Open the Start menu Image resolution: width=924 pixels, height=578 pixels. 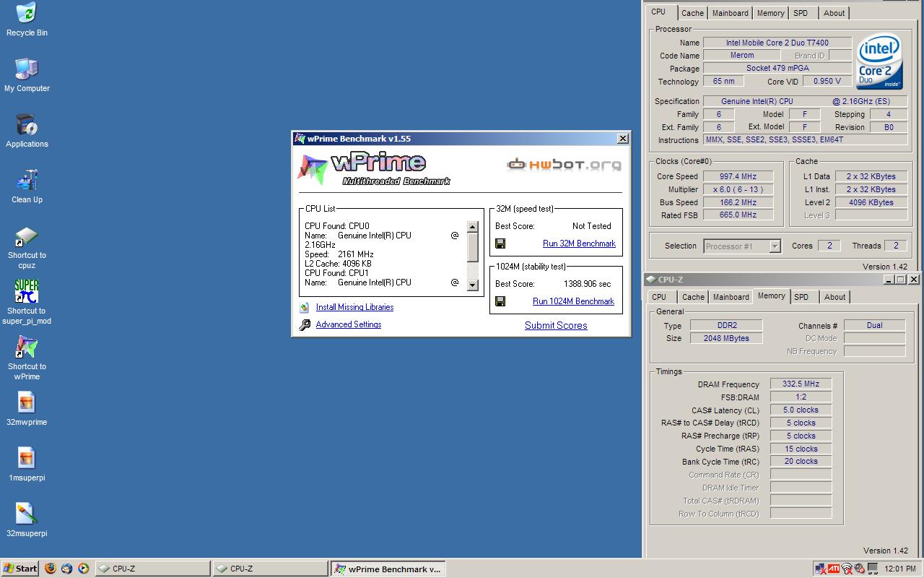coord(20,569)
